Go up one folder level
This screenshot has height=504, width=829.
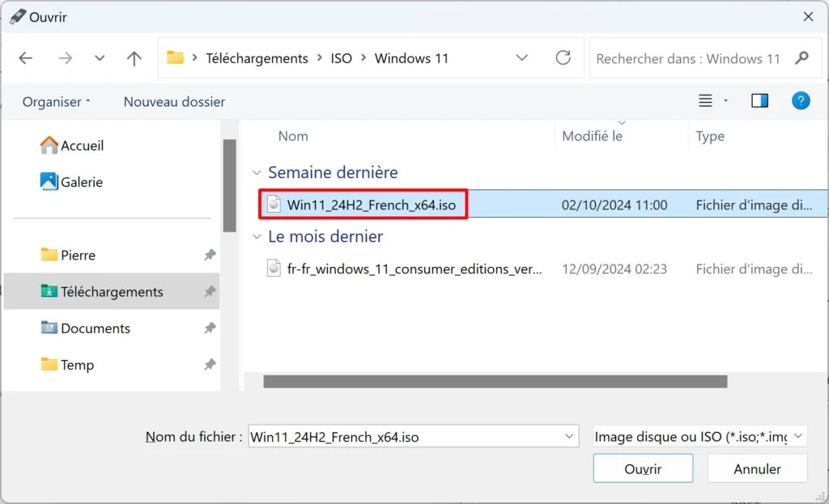[x=134, y=58]
